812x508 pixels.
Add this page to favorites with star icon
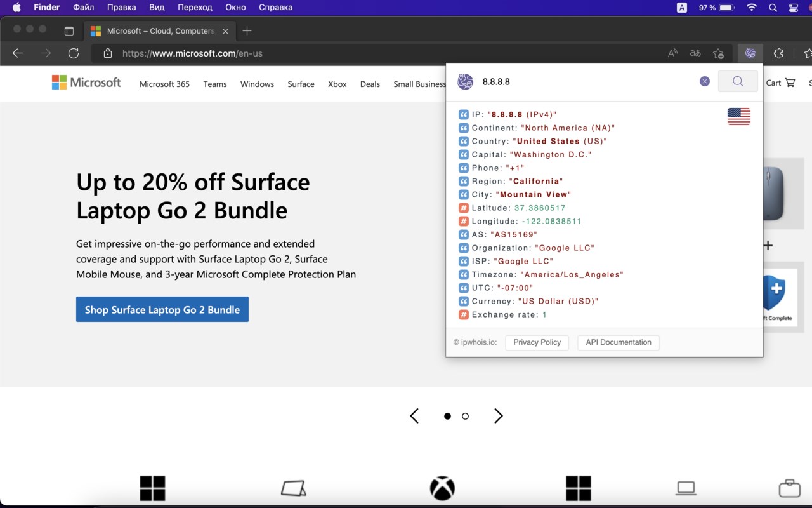point(718,53)
